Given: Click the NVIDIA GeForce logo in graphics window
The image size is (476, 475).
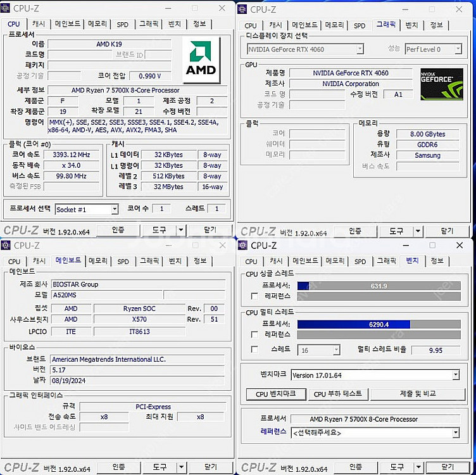Looking at the screenshot, I should click(x=442, y=84).
